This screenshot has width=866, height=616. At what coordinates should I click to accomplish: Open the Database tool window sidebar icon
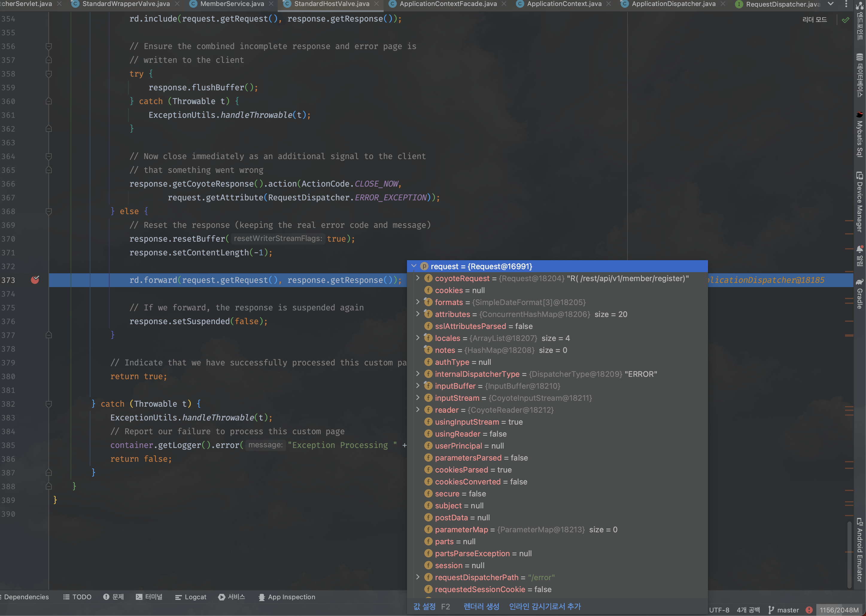click(x=859, y=75)
